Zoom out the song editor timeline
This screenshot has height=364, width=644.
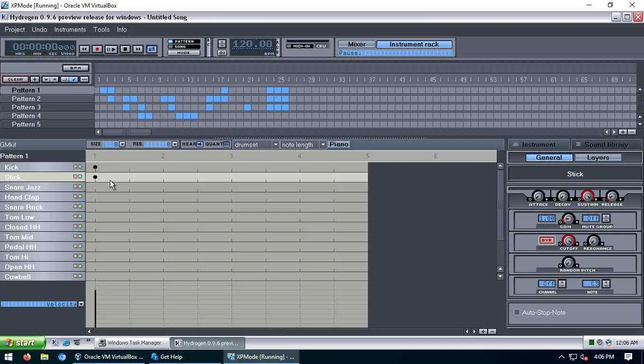(632, 132)
